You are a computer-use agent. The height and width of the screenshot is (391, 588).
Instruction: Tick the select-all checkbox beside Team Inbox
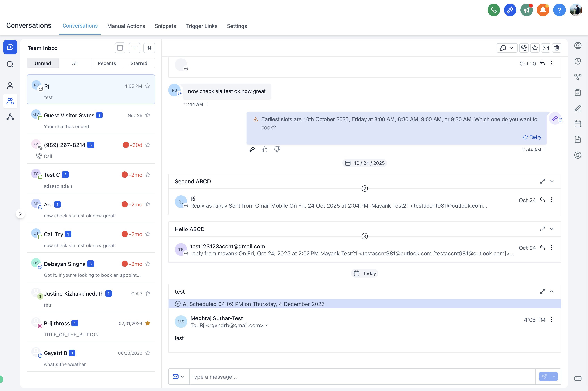click(120, 48)
